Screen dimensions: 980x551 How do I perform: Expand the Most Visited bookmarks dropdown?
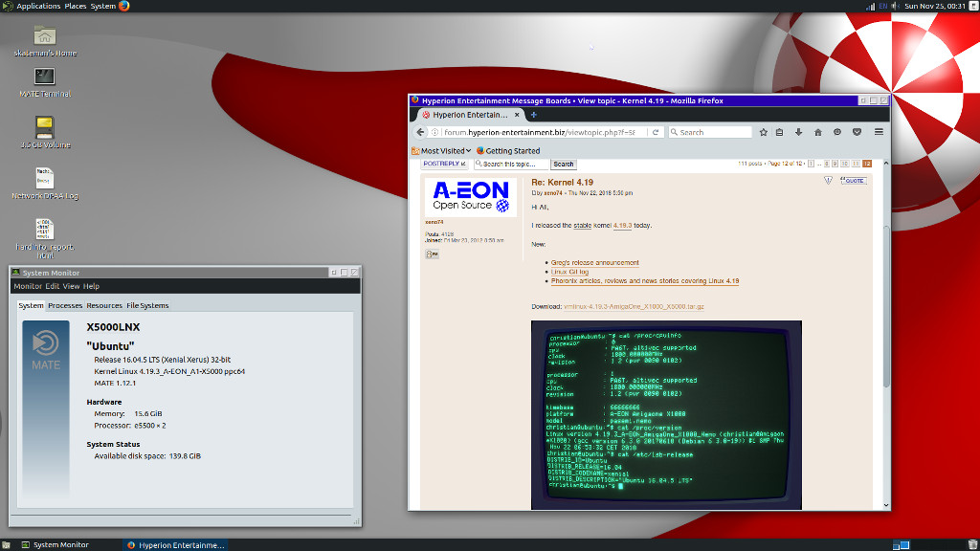441,150
